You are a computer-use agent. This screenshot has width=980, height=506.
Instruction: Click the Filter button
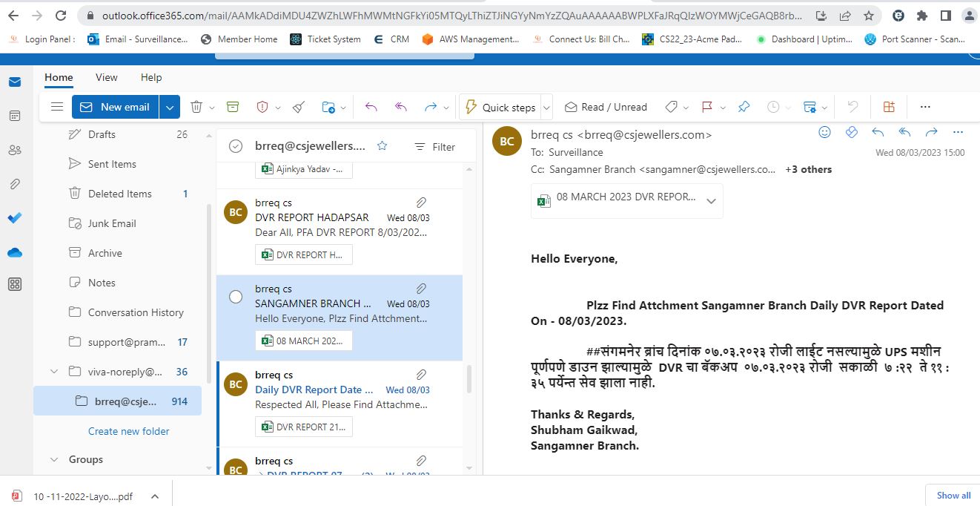coord(435,147)
